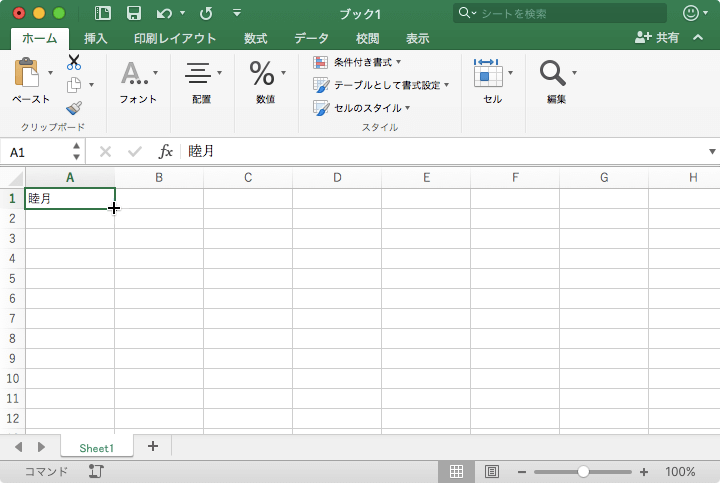Collapse the ribbon with chevron
Viewport: 720px width, 483px height.
[698, 37]
